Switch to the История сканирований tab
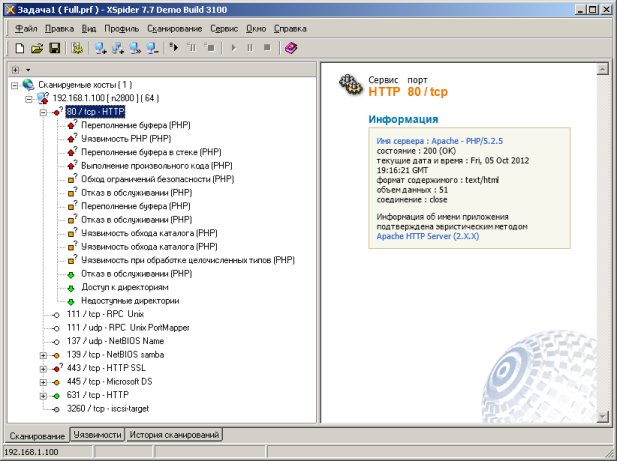 [174, 435]
